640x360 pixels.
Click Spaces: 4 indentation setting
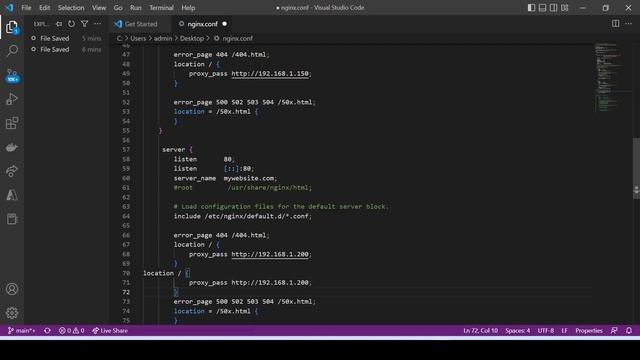[x=518, y=331]
